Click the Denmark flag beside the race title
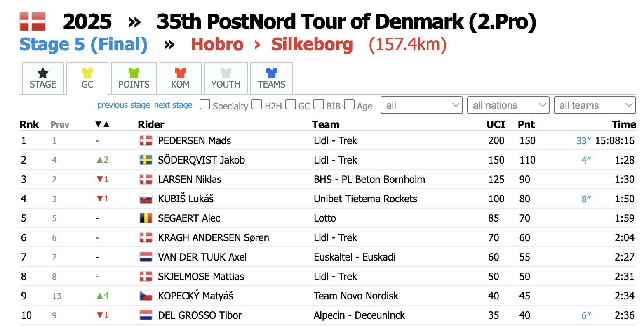644x327 pixels. pyautogui.click(x=33, y=22)
